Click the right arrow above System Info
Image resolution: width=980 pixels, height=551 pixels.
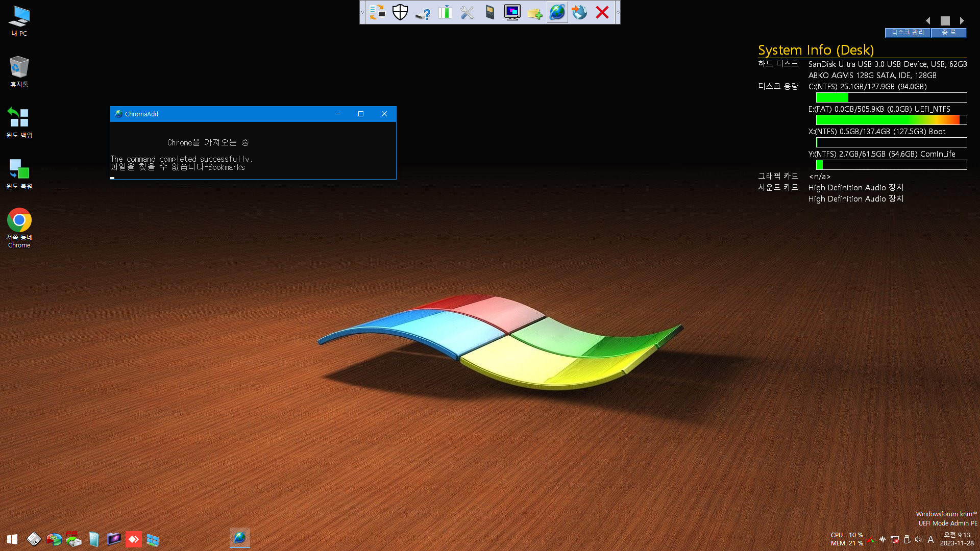(962, 21)
